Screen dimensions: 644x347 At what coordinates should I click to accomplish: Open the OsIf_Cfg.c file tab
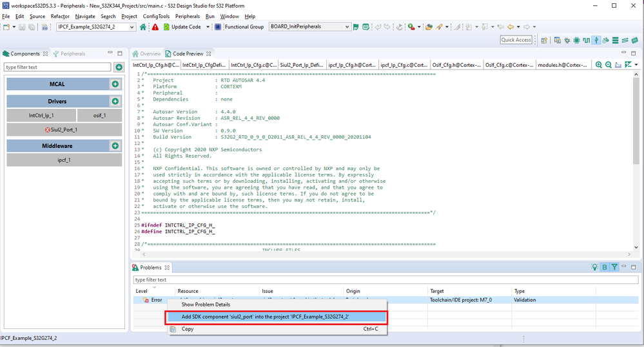tap(509, 65)
